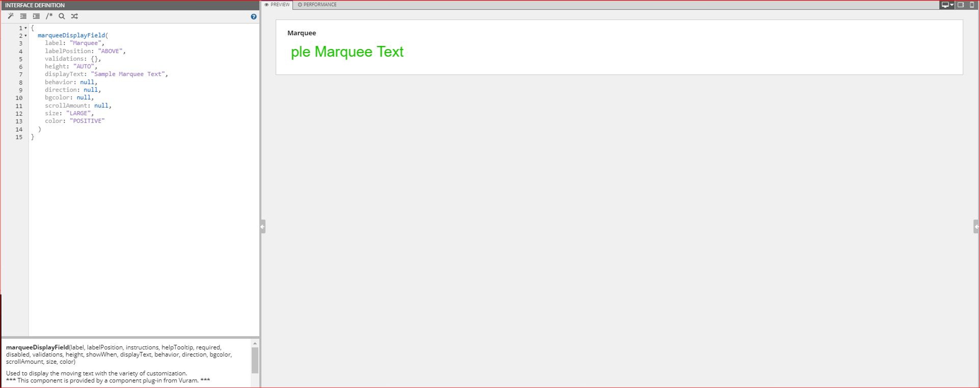Expand the right side pane handle
Viewport: 980px width, 388px height.
click(976, 226)
